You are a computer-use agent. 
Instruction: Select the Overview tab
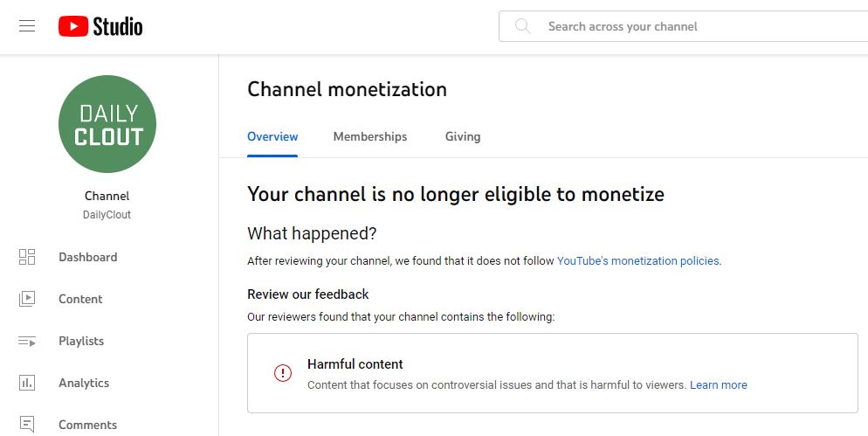pyautogui.click(x=272, y=136)
